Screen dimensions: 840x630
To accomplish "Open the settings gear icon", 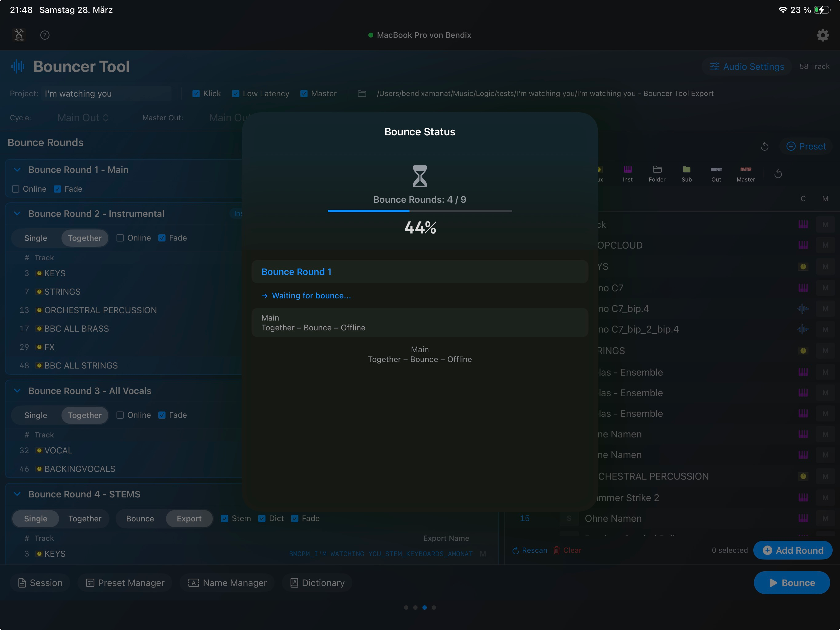I will coord(822,35).
